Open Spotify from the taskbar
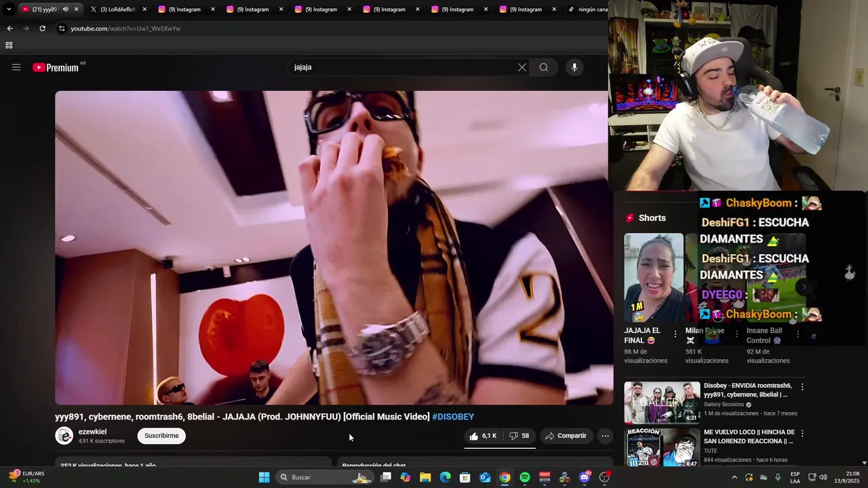 (x=525, y=477)
